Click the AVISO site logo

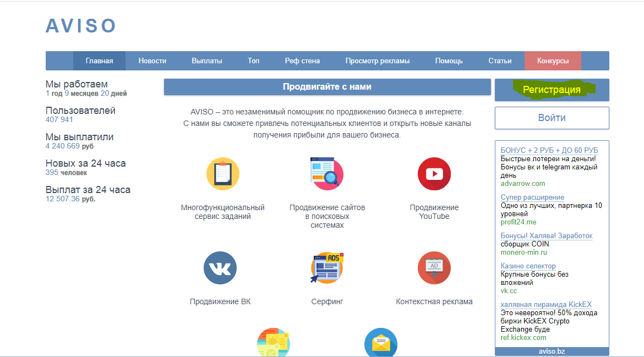[x=80, y=26]
